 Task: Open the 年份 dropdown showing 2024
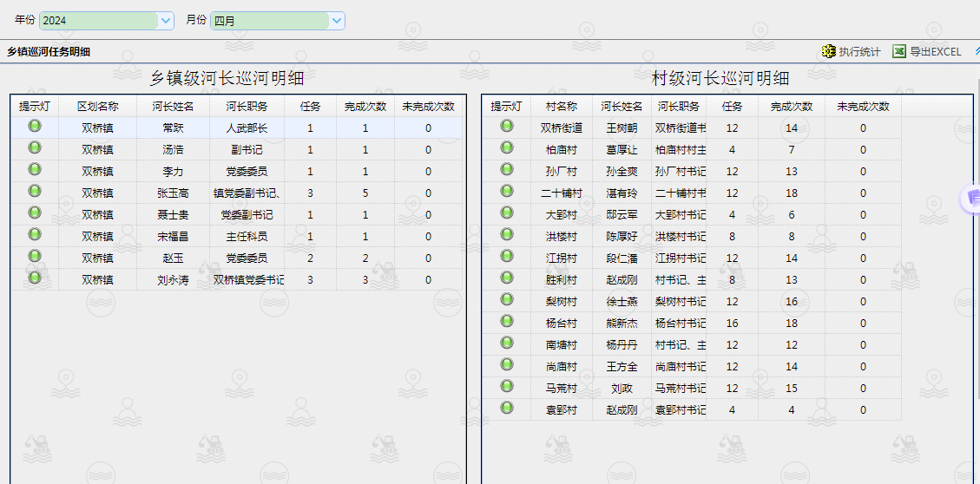tap(165, 21)
